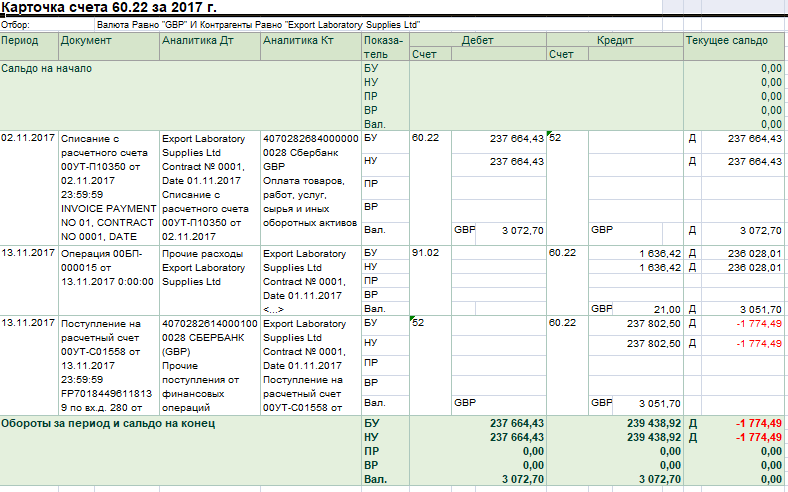Select the Отбор filter description text

point(259,24)
